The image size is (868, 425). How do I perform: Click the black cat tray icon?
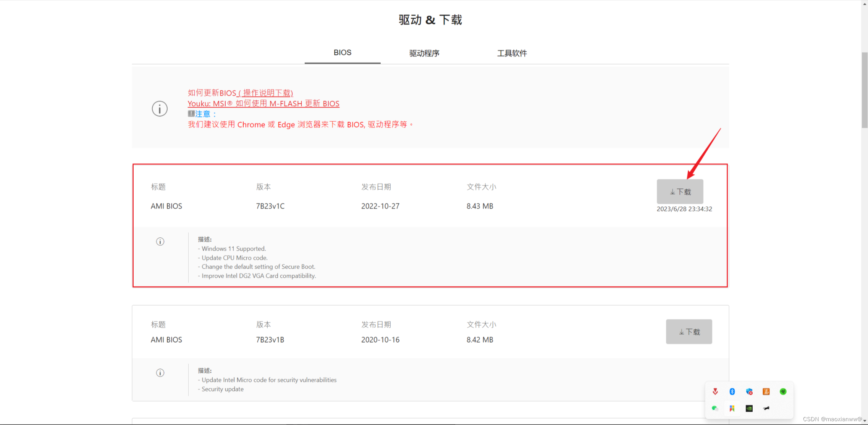tap(766, 408)
